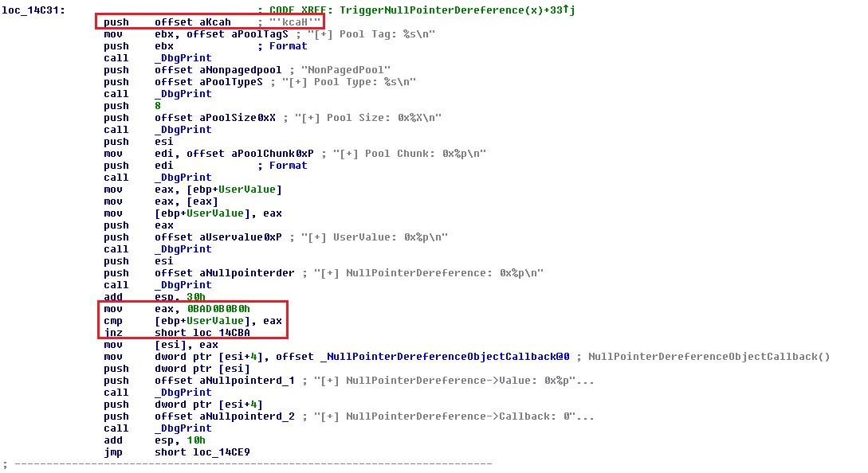Screen dimensions: 868x473
Task: Click the _NullPointerDereferenceObjectCallback@0 reference
Action: coord(445,357)
